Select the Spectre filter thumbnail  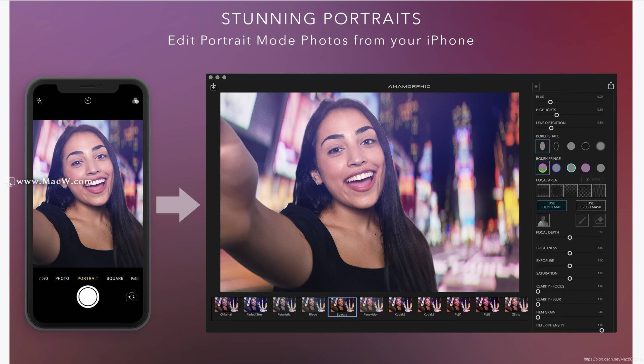tap(342, 307)
